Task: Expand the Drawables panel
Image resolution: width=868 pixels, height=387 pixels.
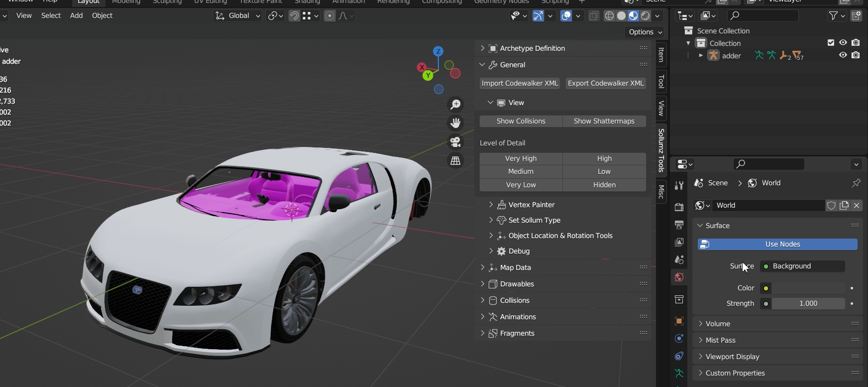Action: [x=517, y=284]
